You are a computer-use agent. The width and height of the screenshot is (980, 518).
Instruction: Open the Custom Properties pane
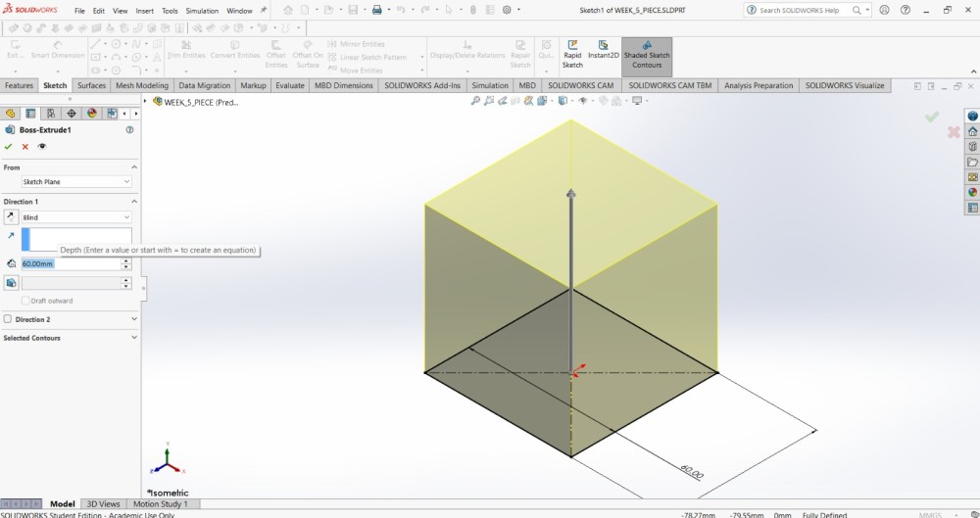pos(972,208)
